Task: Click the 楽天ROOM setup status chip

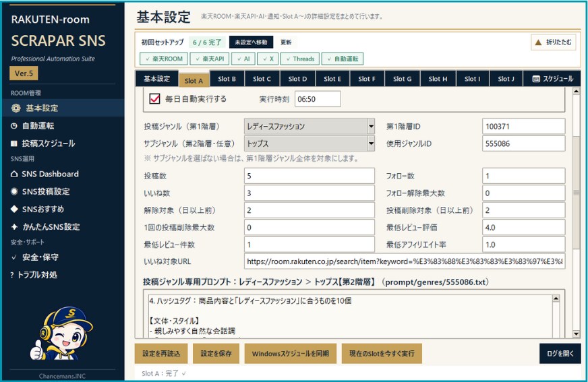Action: click(x=164, y=59)
